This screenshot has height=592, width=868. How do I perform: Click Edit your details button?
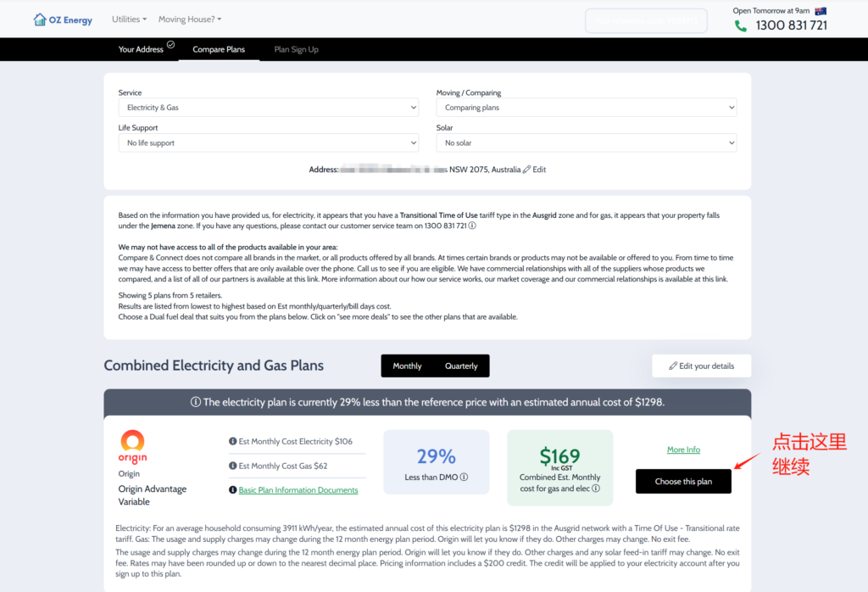pos(701,366)
